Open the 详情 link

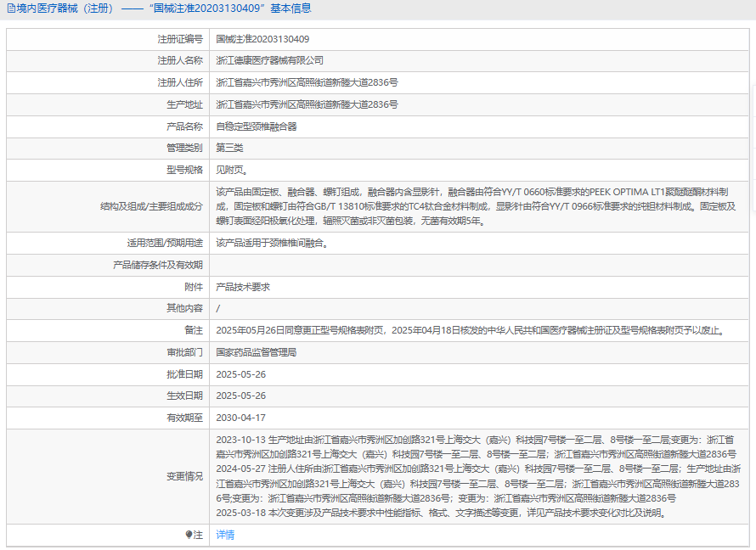point(225,535)
